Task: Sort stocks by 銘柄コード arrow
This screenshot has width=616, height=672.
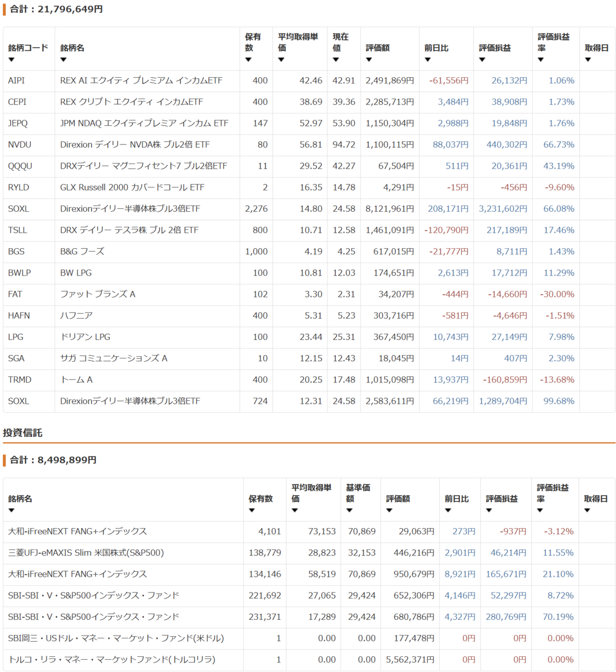Action: pos(11,59)
